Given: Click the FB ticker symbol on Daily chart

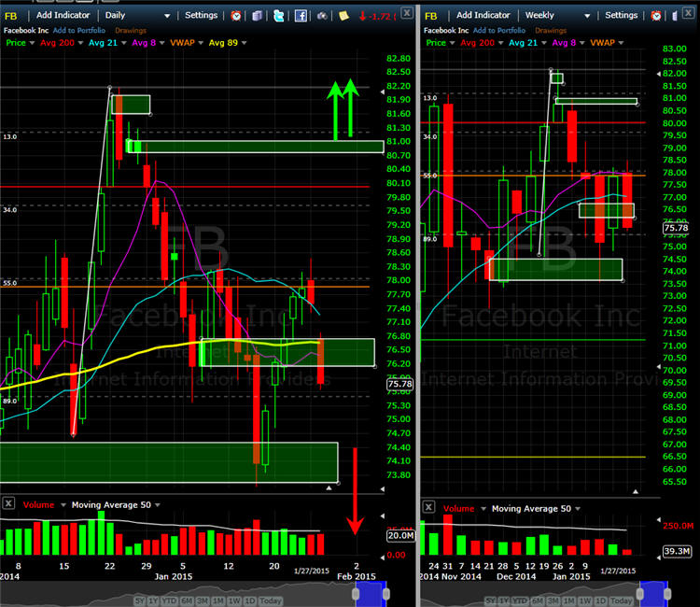Looking at the screenshot, I should point(10,17).
